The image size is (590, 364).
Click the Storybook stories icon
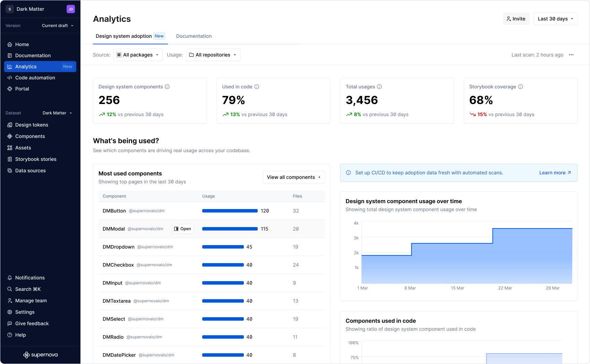[10, 159]
